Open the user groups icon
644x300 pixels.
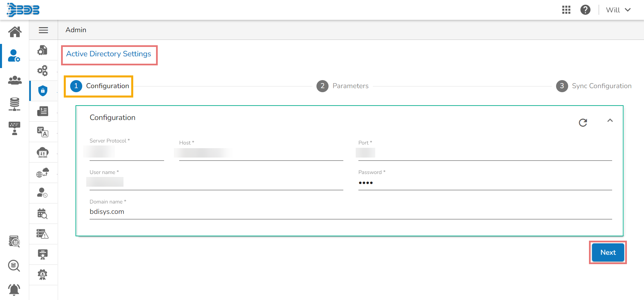click(x=15, y=80)
